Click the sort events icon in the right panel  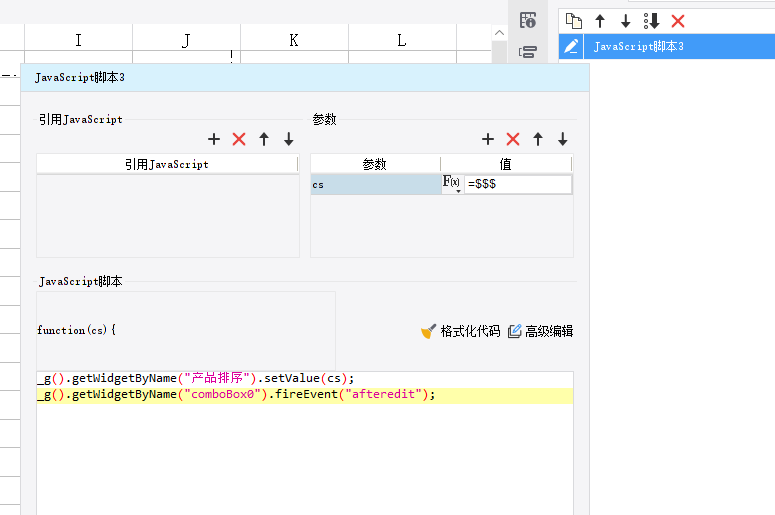tap(651, 21)
